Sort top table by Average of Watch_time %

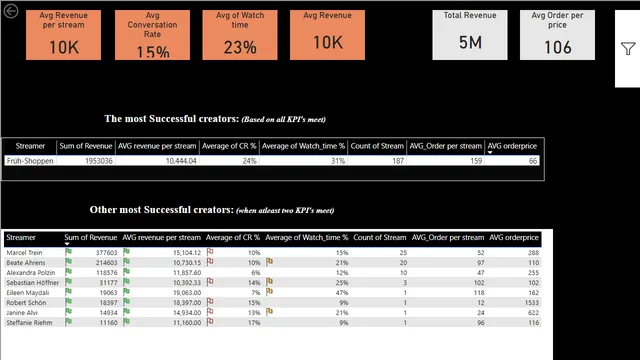coord(303,146)
